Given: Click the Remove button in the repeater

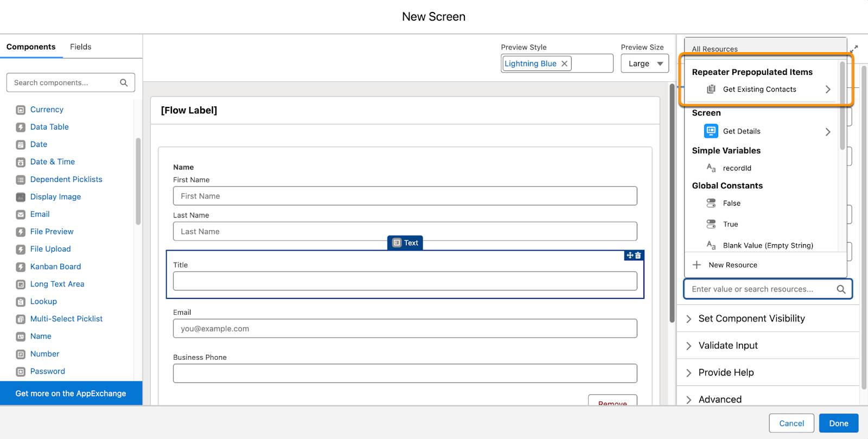Looking at the screenshot, I should point(612,401).
